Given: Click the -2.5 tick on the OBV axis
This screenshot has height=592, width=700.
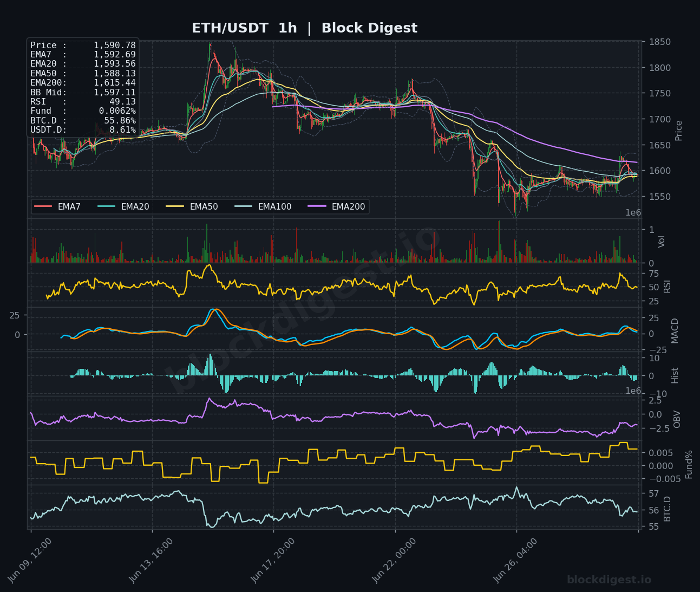Looking at the screenshot, I should (x=659, y=428).
